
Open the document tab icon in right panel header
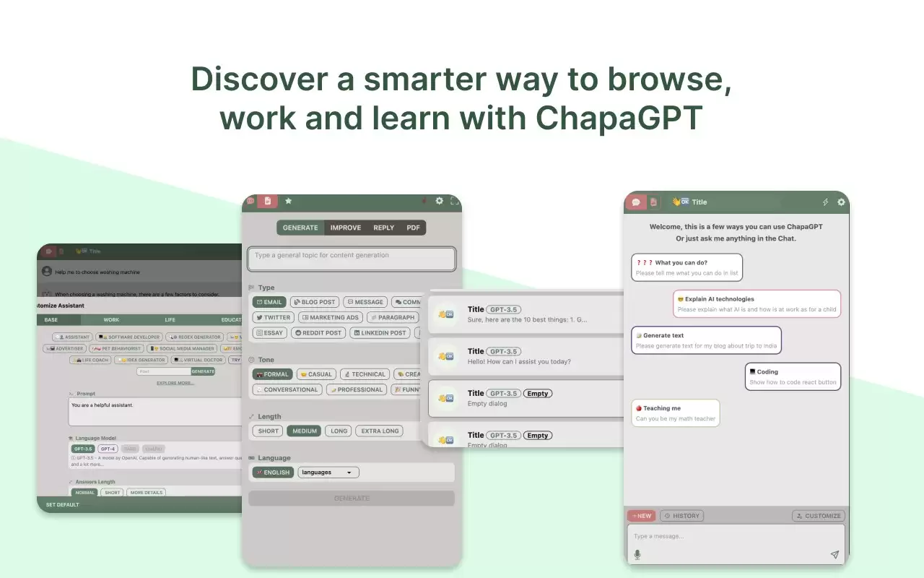coord(653,202)
